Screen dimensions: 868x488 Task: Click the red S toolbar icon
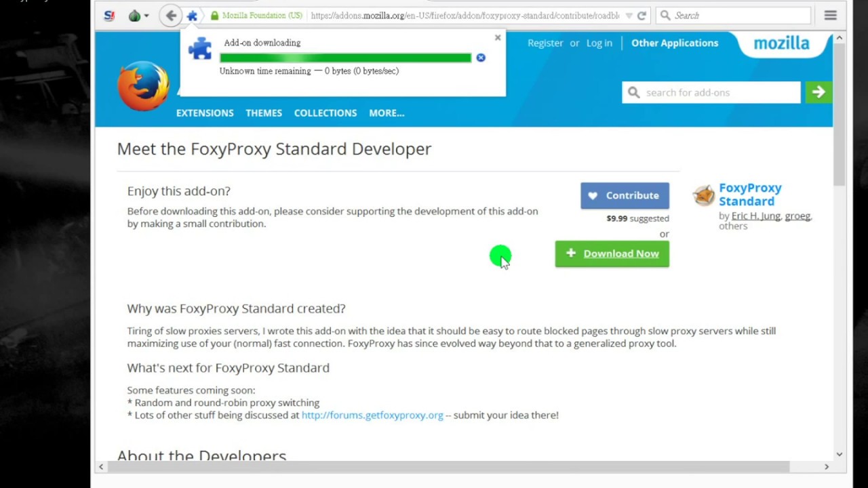click(109, 16)
